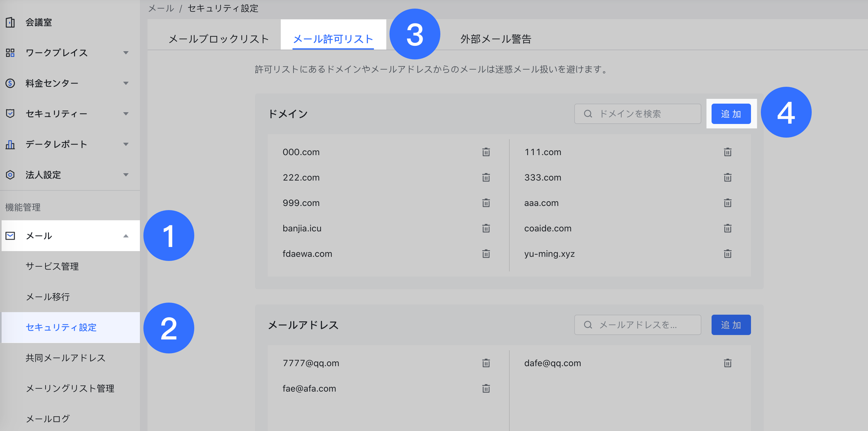The image size is (868, 431).
Task: Click the 料金センター dollar icon
Action: point(10,83)
